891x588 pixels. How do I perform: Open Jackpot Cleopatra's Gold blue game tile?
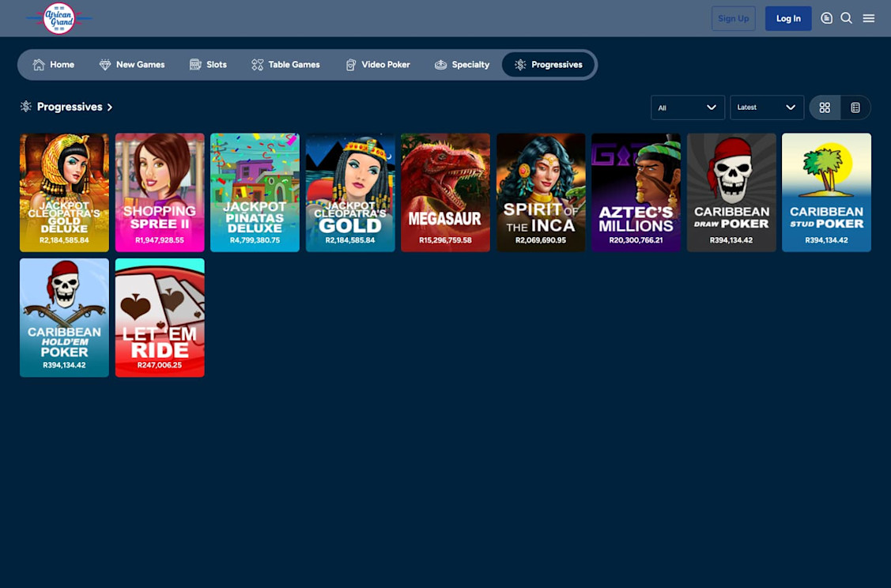(x=350, y=193)
